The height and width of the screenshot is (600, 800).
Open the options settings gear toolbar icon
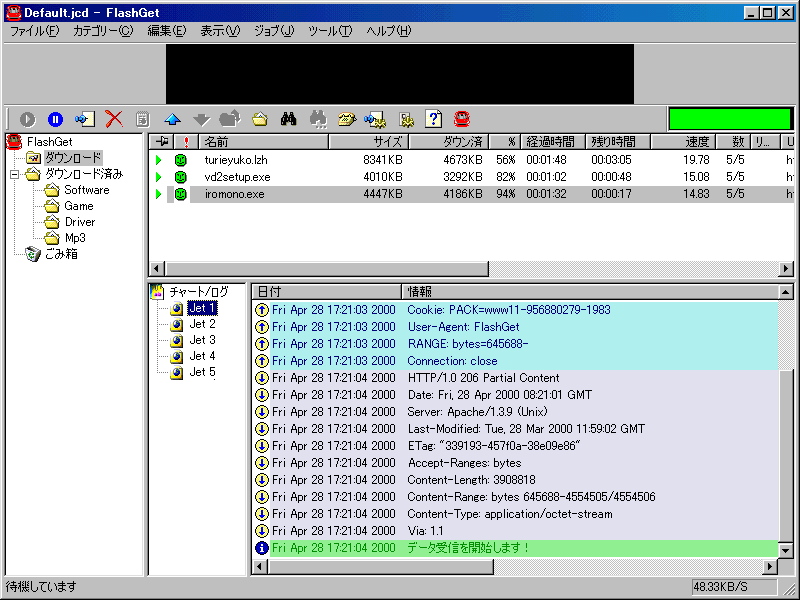[406, 120]
